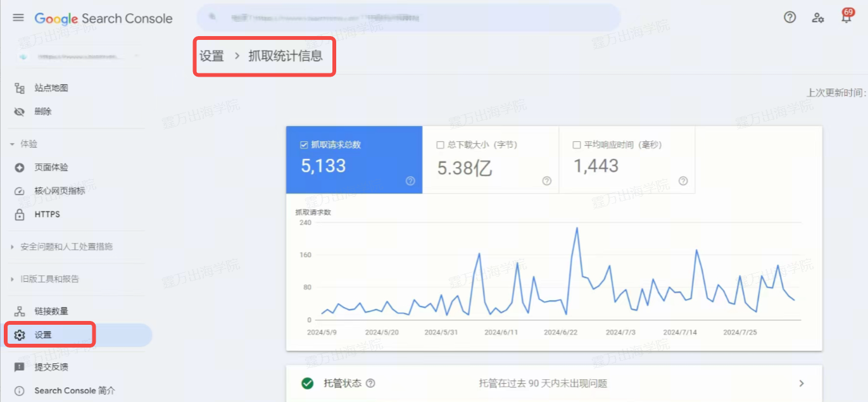This screenshot has width=868, height=402.
Task: Enable the 总下载大小（字节） checkbox
Action: click(x=440, y=145)
